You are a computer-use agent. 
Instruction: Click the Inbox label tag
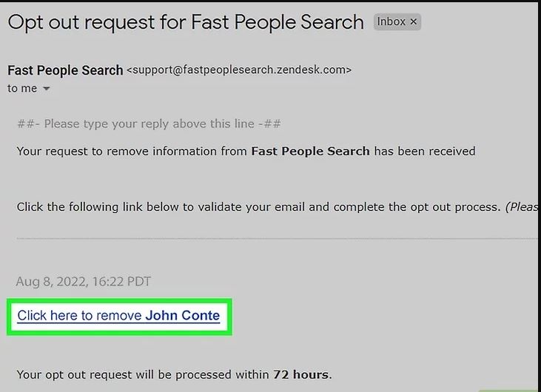pos(397,21)
